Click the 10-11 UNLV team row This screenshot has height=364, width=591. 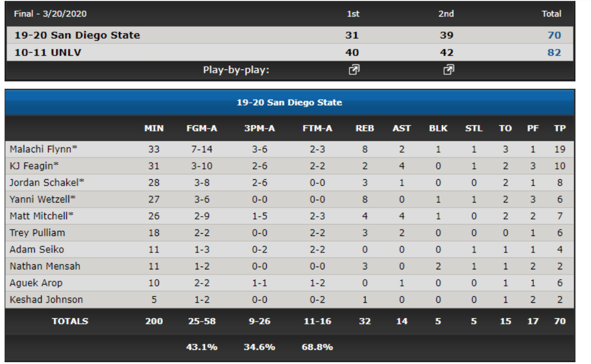point(290,53)
